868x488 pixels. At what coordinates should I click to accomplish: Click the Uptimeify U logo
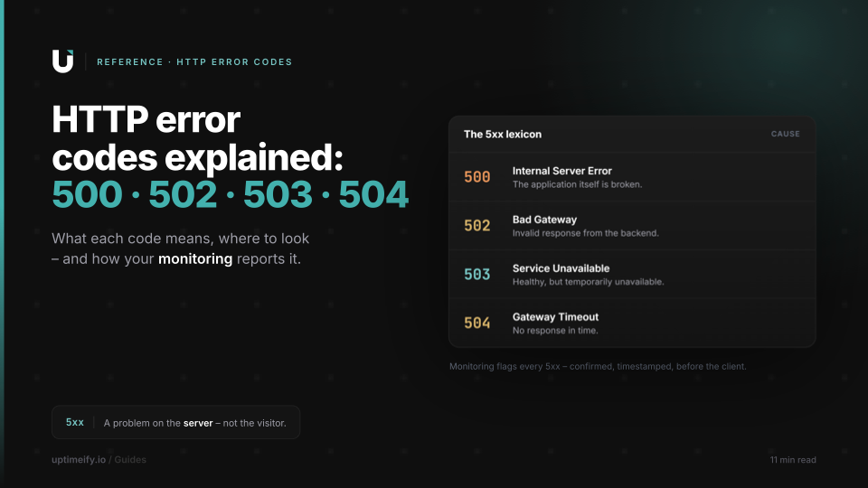62,61
